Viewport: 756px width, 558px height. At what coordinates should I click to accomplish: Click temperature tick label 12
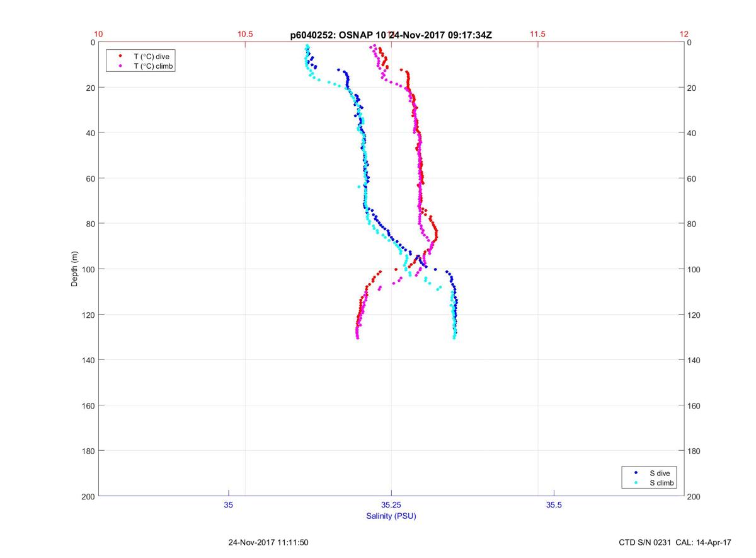(x=684, y=34)
